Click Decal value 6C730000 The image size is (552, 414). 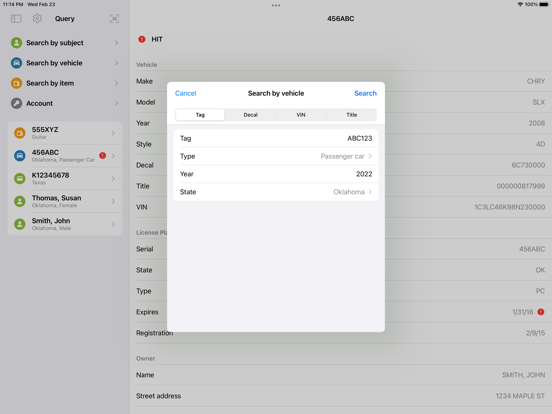[x=528, y=165]
